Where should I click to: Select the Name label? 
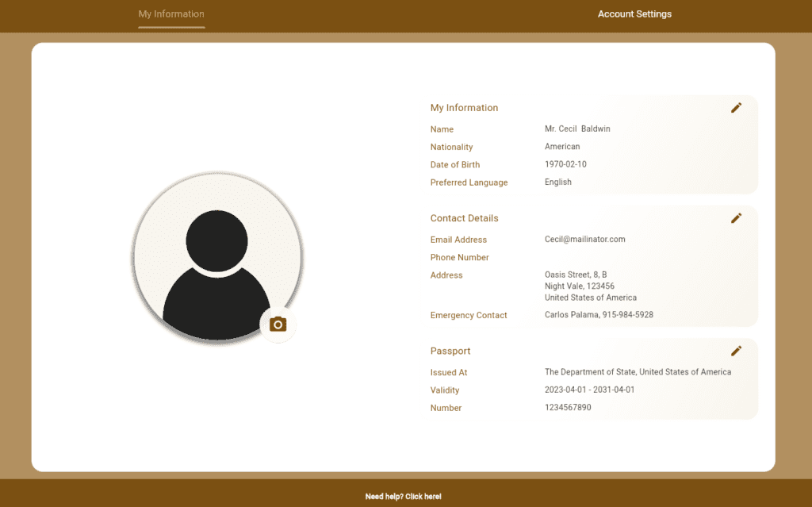(442, 129)
